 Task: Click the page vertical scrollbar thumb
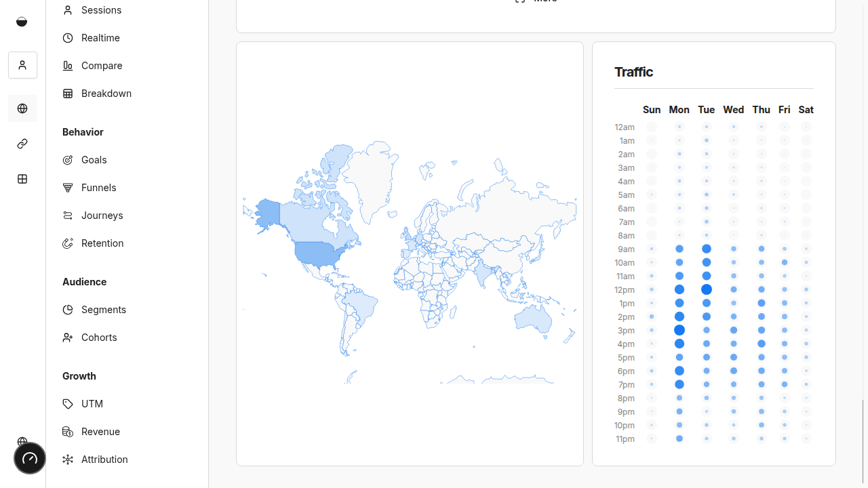[863, 441]
